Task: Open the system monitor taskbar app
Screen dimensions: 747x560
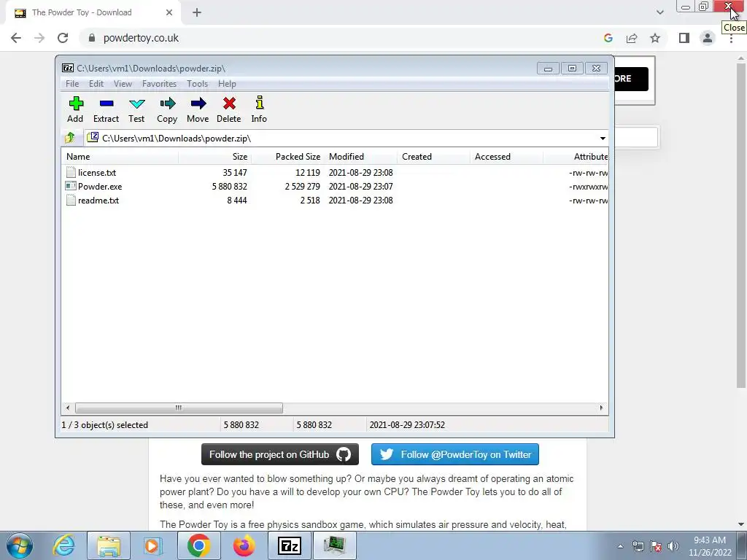Action: tap(334, 545)
